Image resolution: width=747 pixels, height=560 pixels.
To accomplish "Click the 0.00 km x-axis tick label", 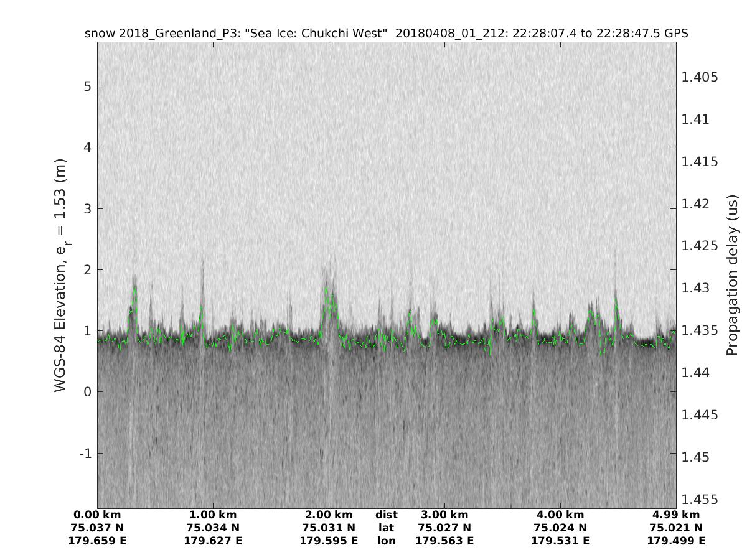I will click(97, 515).
